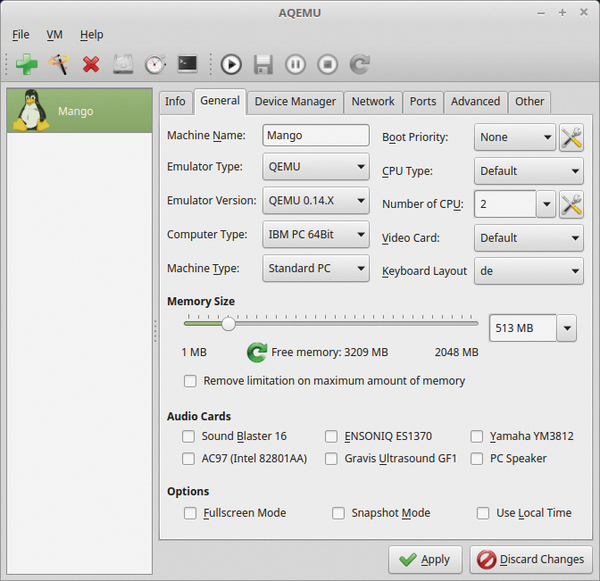Open the Help menu
The width and height of the screenshot is (600, 581).
pos(91,35)
